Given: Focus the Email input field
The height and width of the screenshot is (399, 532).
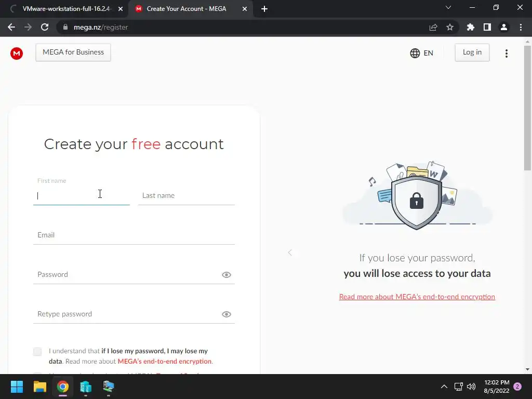Looking at the screenshot, I should tap(134, 235).
